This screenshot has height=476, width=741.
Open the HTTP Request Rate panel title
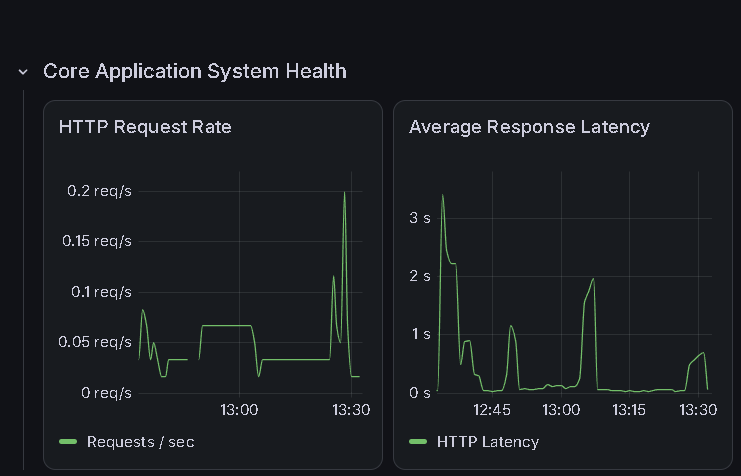[145, 127]
